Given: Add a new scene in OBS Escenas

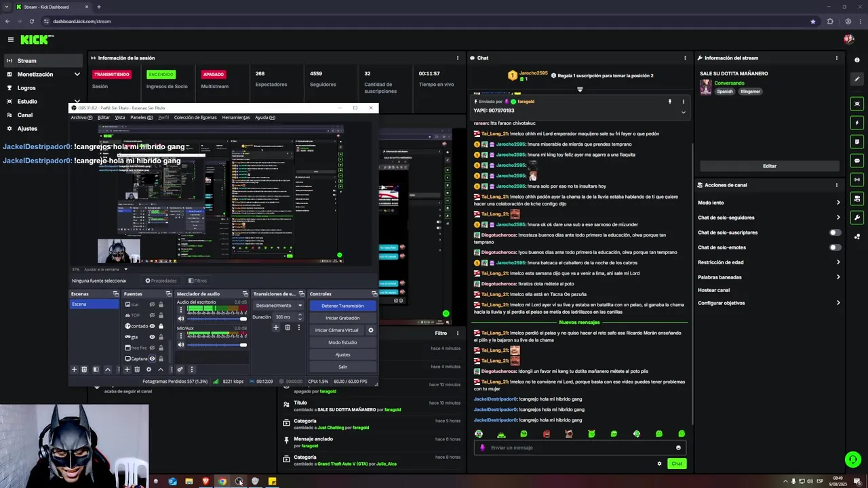Looking at the screenshot, I should 74,369.
